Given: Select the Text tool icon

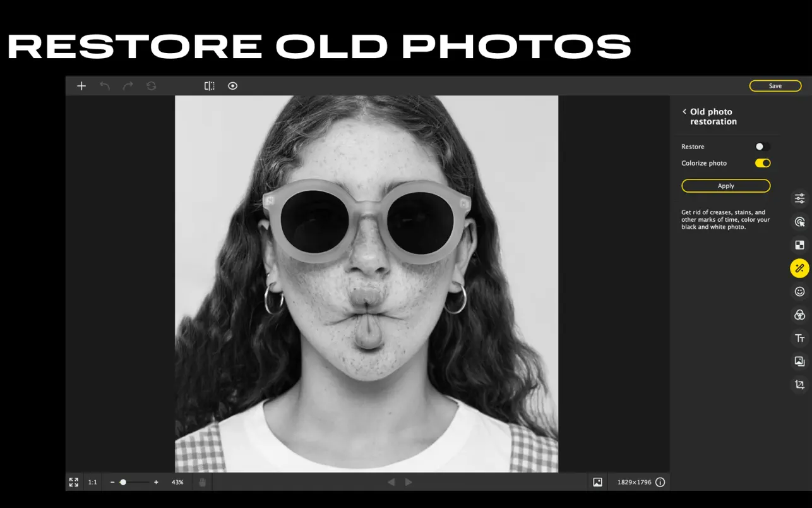Looking at the screenshot, I should tap(799, 338).
